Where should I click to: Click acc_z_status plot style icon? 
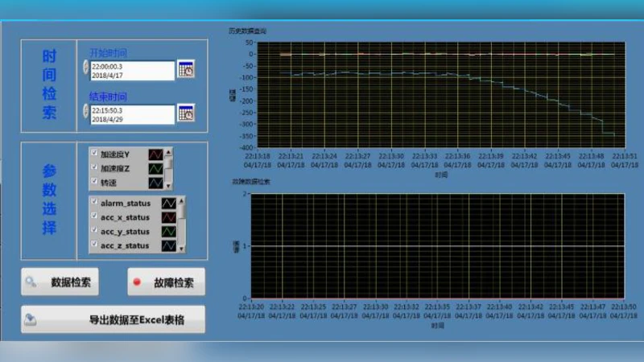tap(169, 245)
